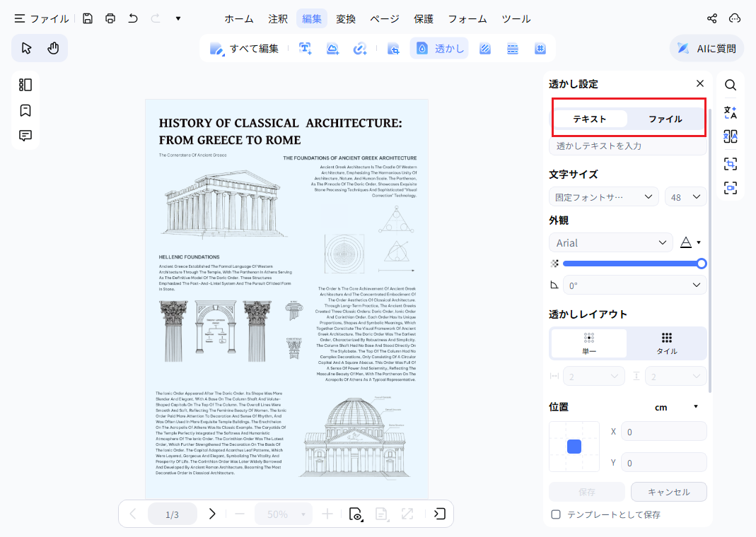Screen dimensions: 756x537
Task: Open the vertical tile spacing dropdown
Action: [x=676, y=376]
